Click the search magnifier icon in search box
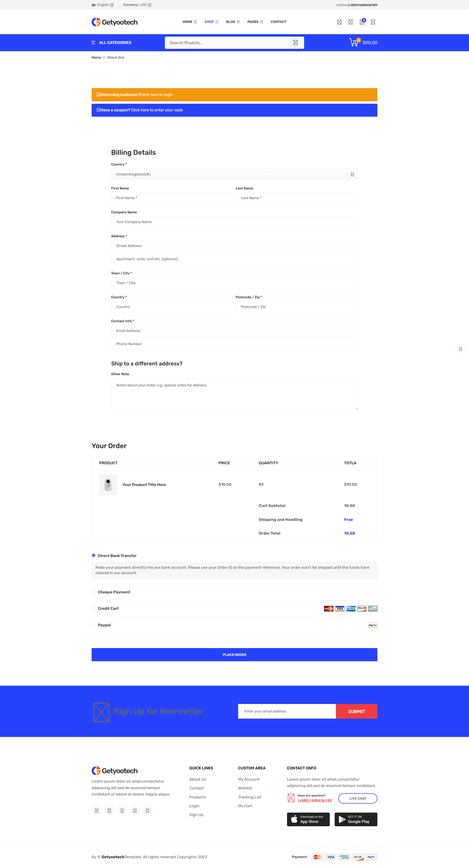Viewport: 469px width, 868px height. [x=295, y=43]
